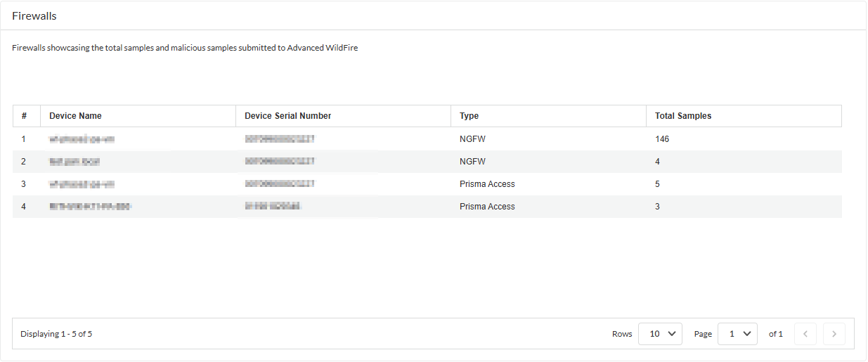Click total samples value 3 in row 4

[658, 207]
